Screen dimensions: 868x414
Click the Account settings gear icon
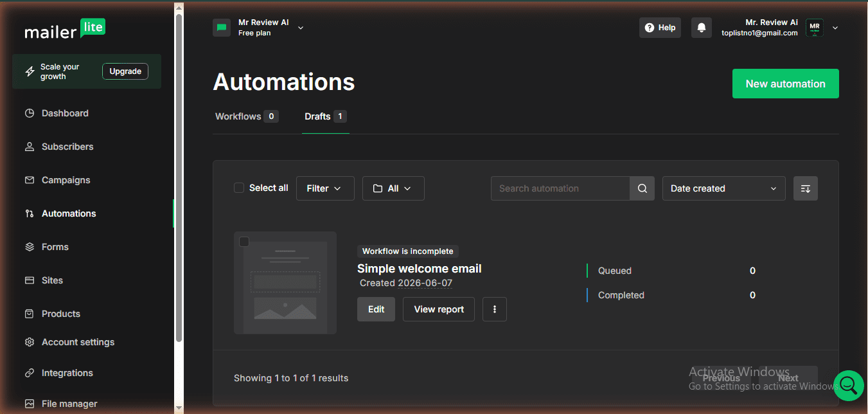click(30, 342)
